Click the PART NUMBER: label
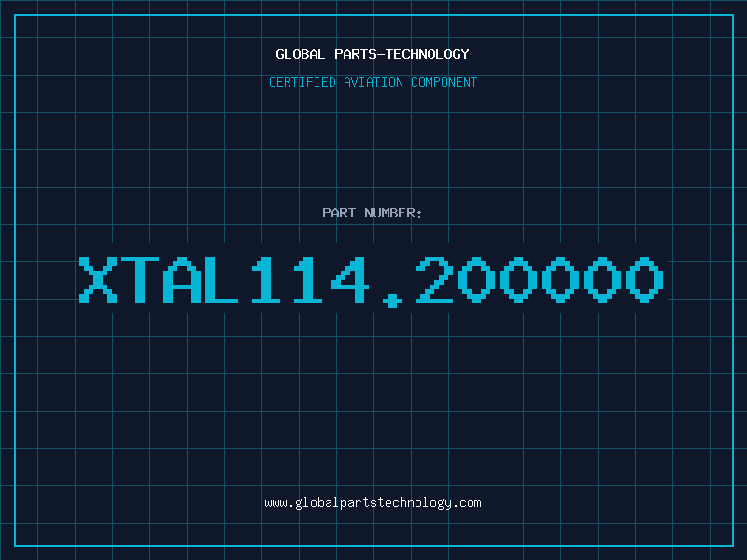The image size is (747, 560). pyautogui.click(x=373, y=213)
